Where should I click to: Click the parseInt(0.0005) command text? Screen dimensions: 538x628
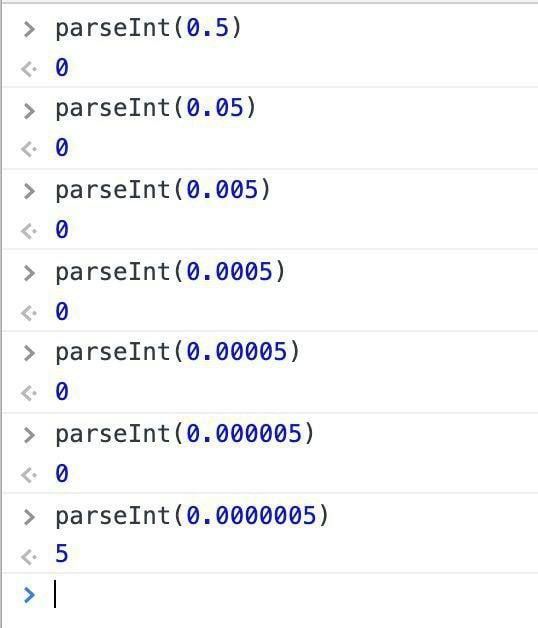(x=171, y=272)
